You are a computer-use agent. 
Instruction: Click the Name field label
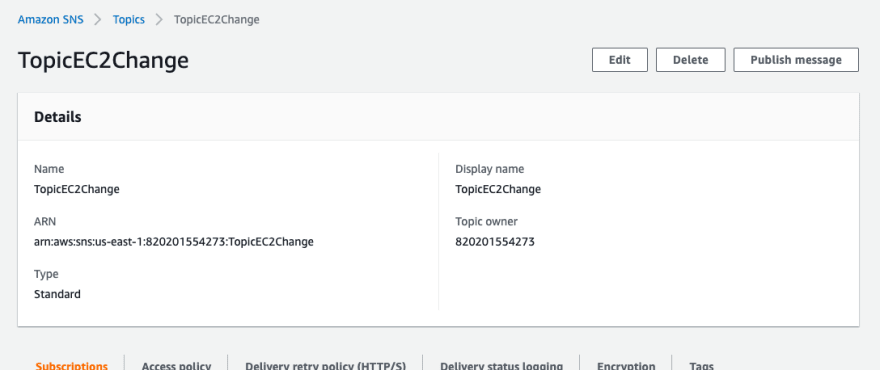[49, 168]
